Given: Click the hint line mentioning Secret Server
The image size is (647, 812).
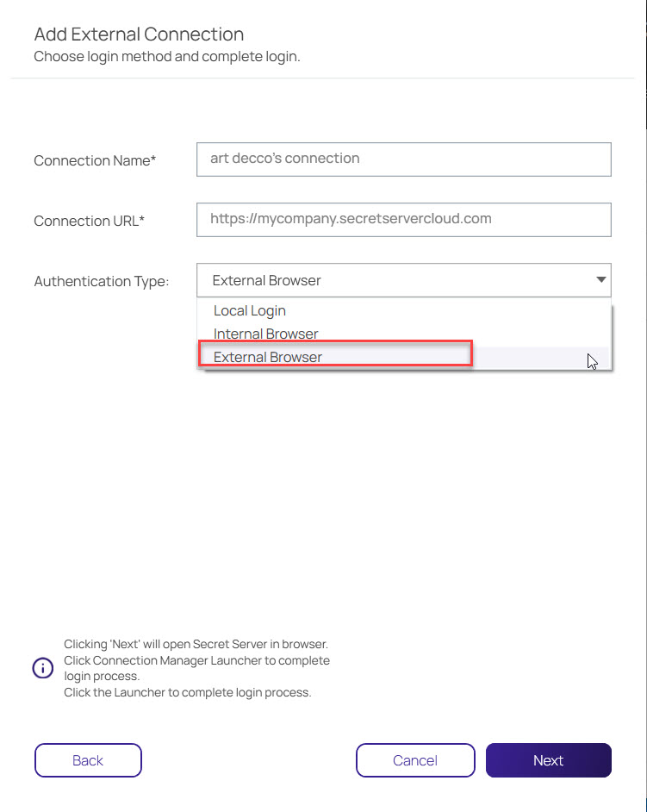Looking at the screenshot, I should pos(196,644).
